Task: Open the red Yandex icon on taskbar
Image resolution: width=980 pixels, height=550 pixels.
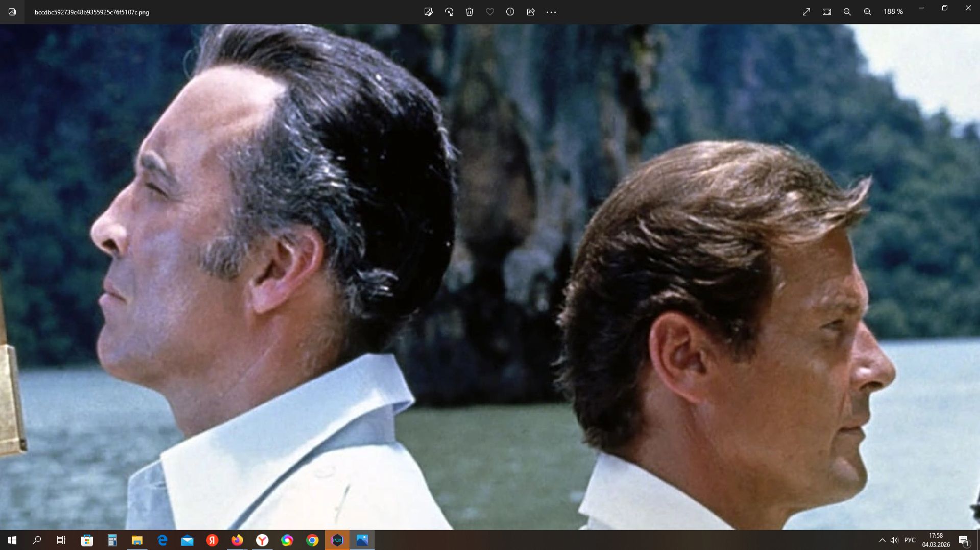Action: pyautogui.click(x=212, y=540)
